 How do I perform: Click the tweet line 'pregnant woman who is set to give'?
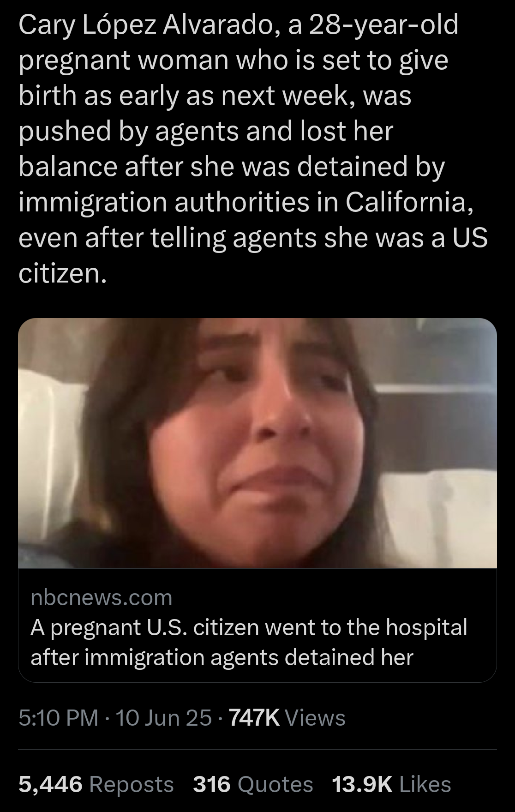[x=234, y=61]
